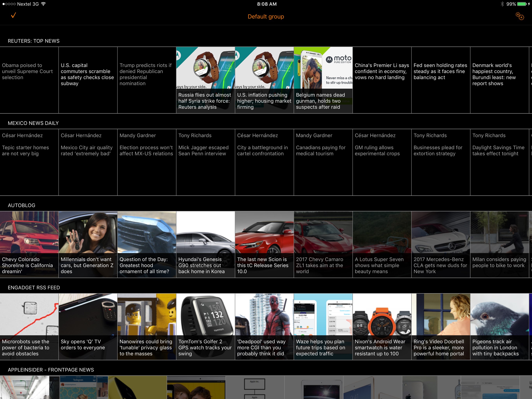Screen dimensions: 532x399
Task: Tap the Wi-Fi signal icon
Action: click(43, 4)
